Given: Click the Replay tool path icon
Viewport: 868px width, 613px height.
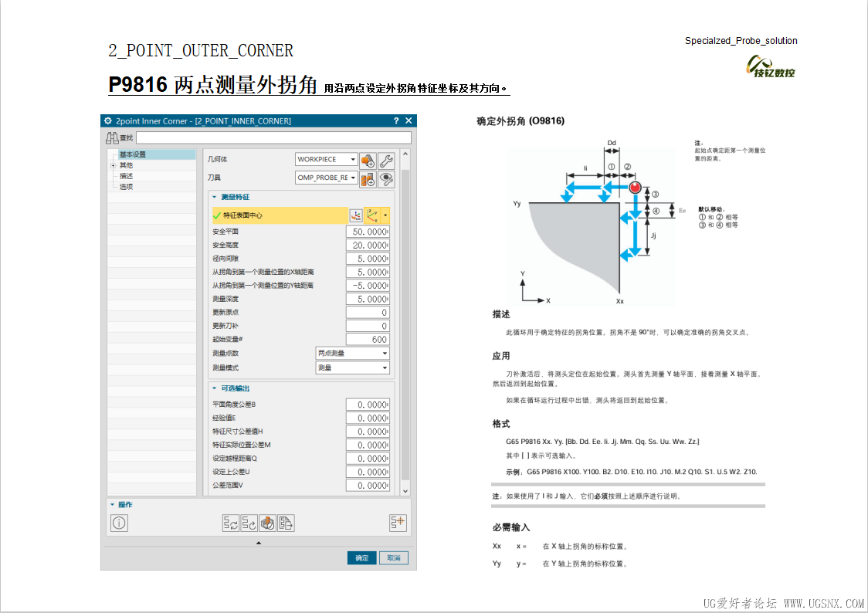Looking at the screenshot, I should [x=249, y=523].
